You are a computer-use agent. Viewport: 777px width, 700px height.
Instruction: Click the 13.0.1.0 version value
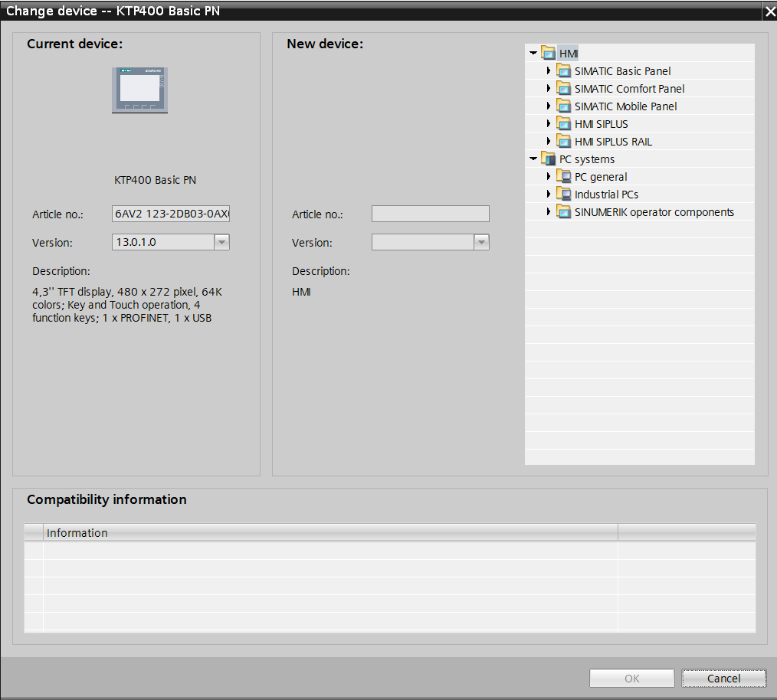[x=136, y=242]
